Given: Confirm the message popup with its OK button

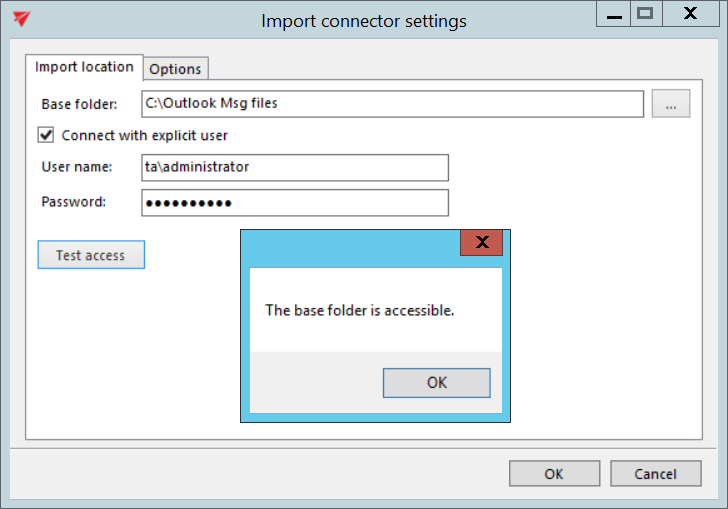Looking at the screenshot, I should click(x=437, y=382).
